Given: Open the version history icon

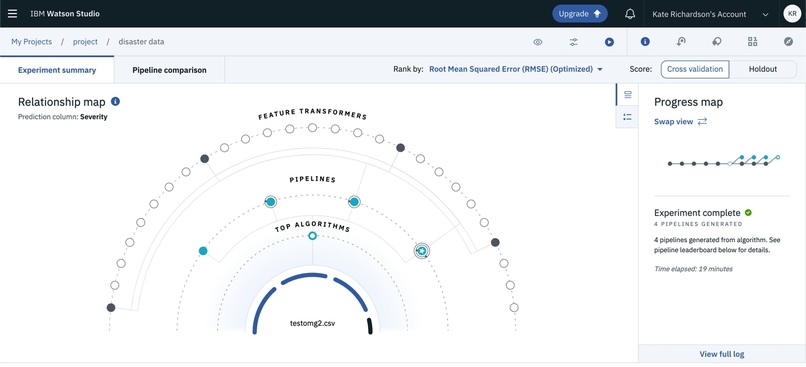Looking at the screenshot, I should pos(681,42).
